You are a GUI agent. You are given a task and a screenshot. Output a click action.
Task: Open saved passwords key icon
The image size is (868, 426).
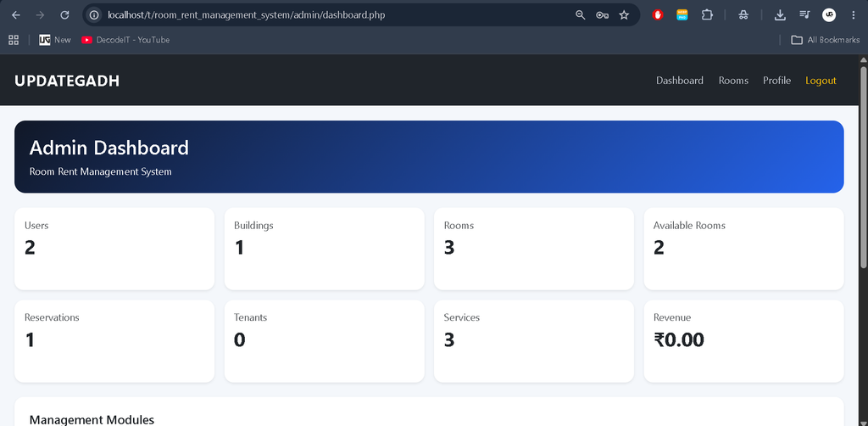tap(603, 15)
